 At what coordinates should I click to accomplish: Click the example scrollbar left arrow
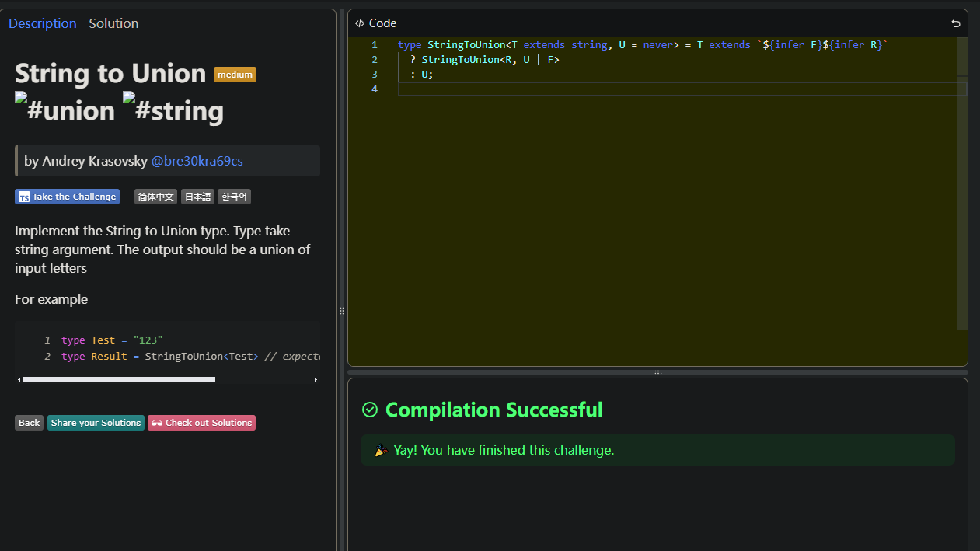coord(19,379)
